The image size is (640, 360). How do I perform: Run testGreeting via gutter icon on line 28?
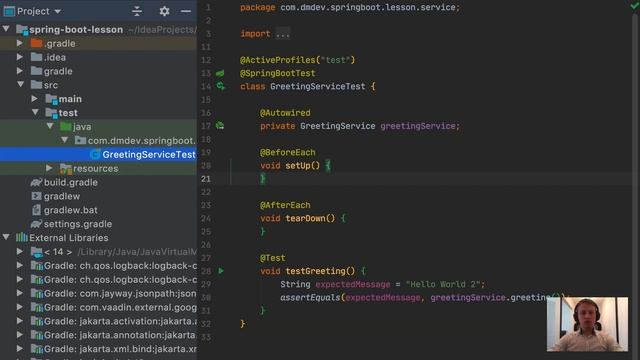click(x=221, y=271)
